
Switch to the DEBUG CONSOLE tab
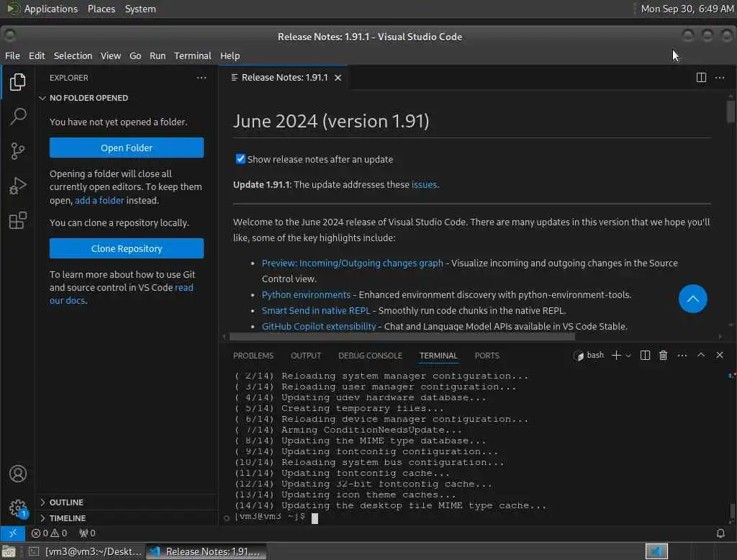(370, 356)
